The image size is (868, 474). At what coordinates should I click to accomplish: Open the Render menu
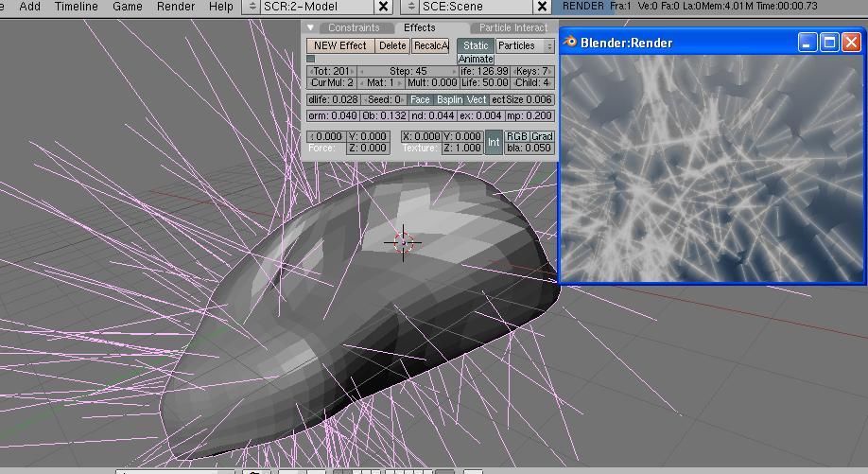point(176,7)
